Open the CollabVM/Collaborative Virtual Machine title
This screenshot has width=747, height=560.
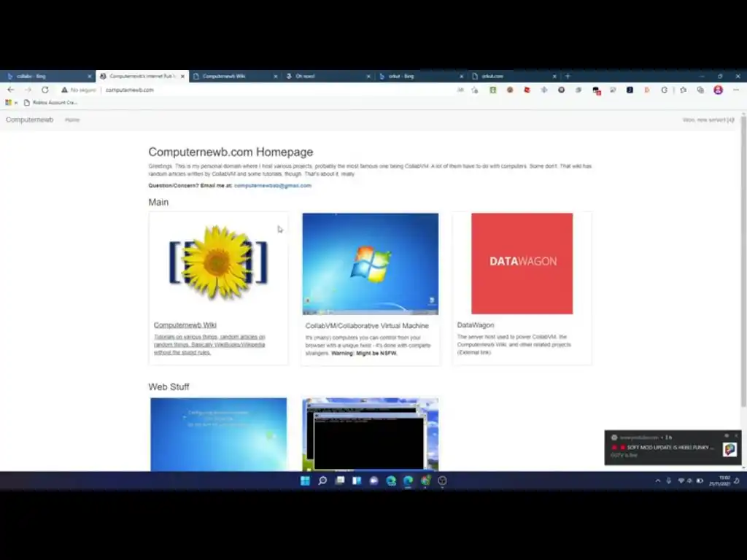367,326
